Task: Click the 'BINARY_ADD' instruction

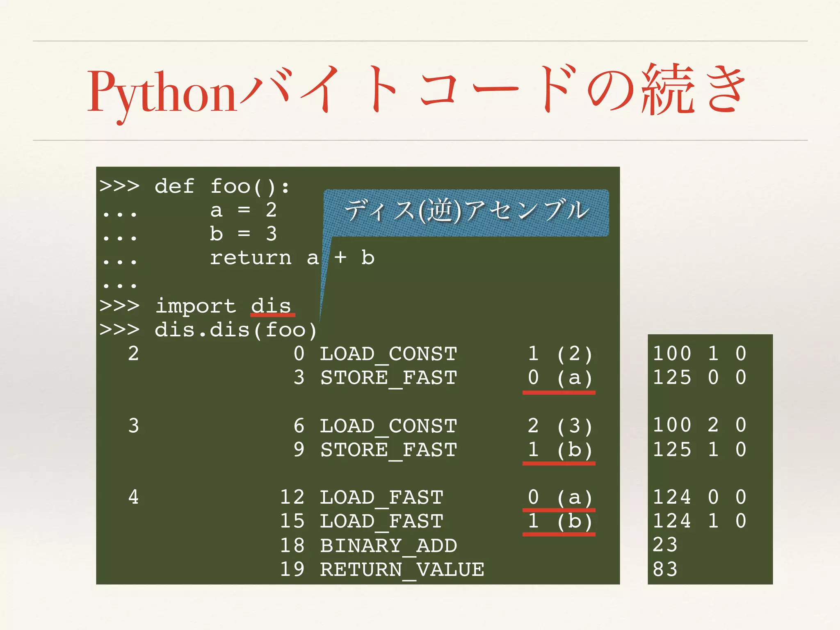Action: (388, 546)
